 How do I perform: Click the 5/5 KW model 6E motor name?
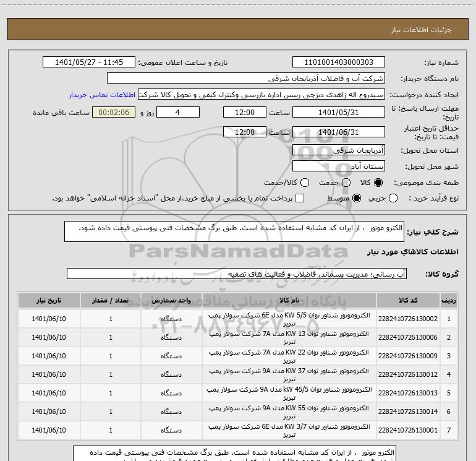[289, 319]
